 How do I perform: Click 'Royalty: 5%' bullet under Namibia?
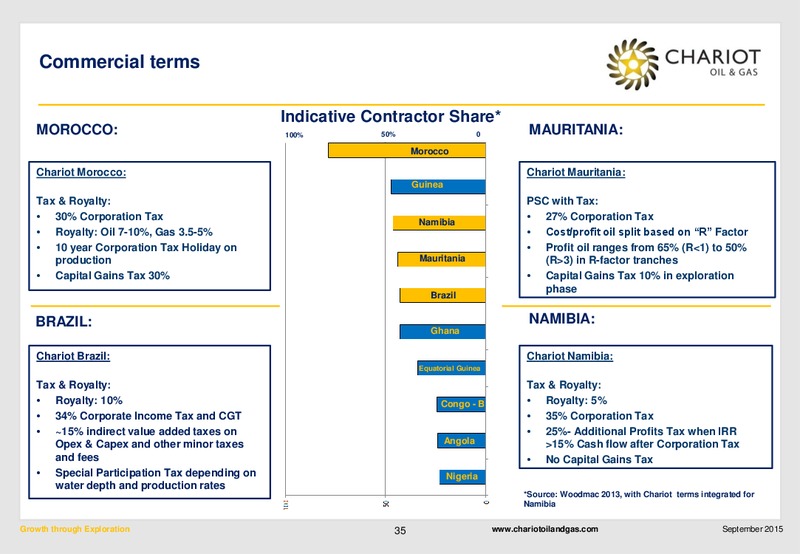(x=576, y=400)
